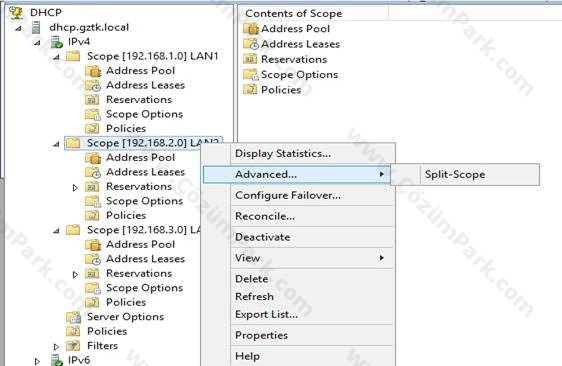562x366 pixels.
Task: Click Reservations icon in Contents pane
Action: pos(250,59)
